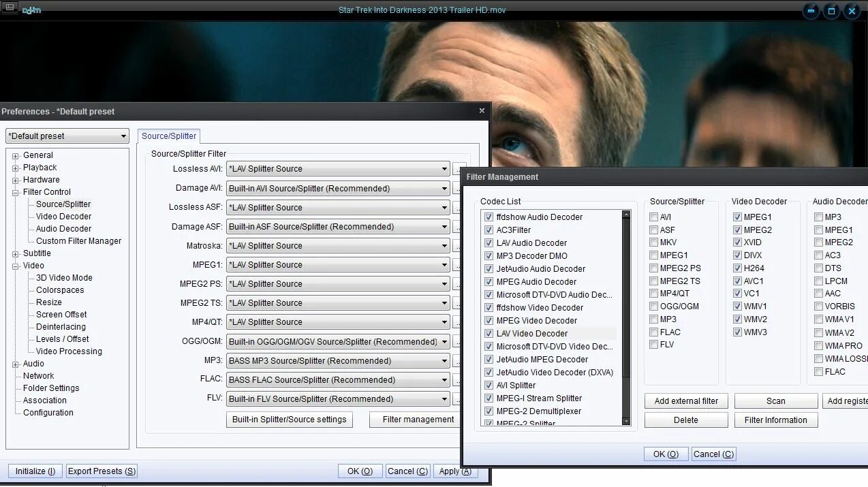
Task: Select AVI Splitter entry in Codec List
Action: [x=516, y=386]
